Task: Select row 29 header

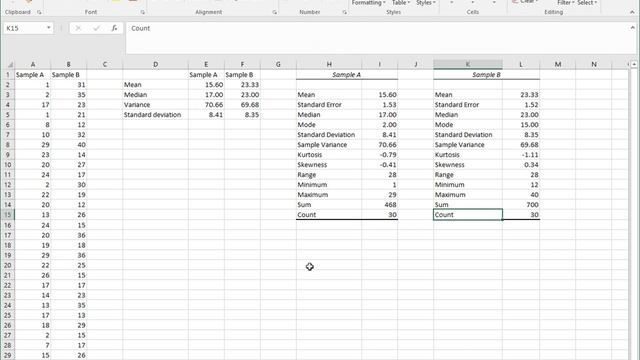Action: (x=7, y=355)
